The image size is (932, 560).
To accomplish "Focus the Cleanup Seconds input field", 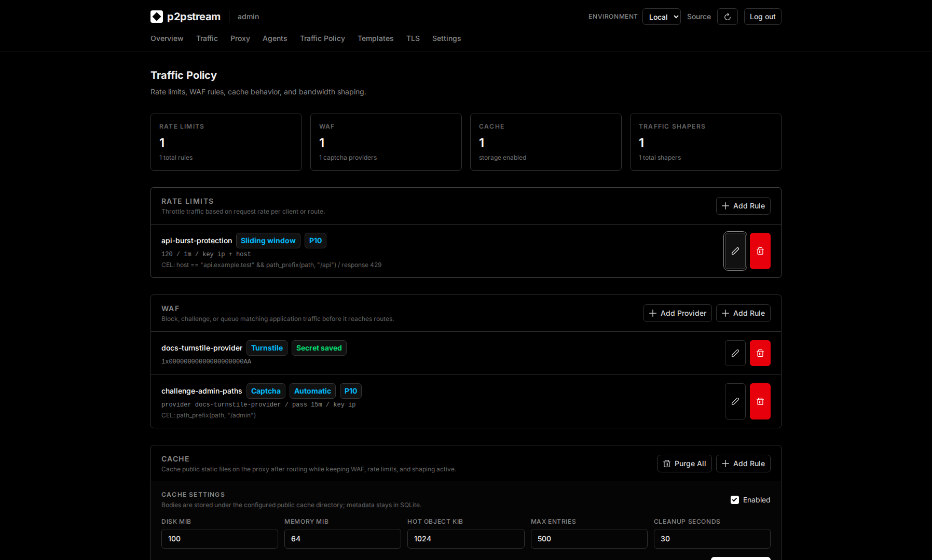I will point(712,539).
